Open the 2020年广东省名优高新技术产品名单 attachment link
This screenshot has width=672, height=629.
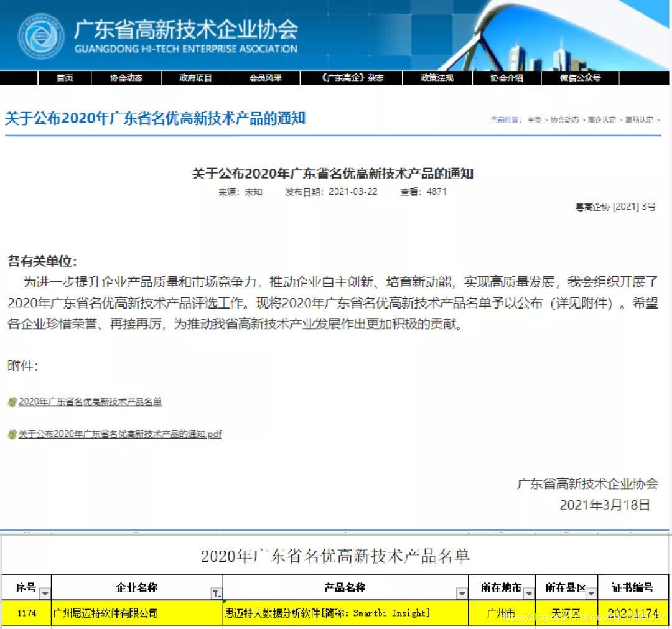click(x=90, y=402)
